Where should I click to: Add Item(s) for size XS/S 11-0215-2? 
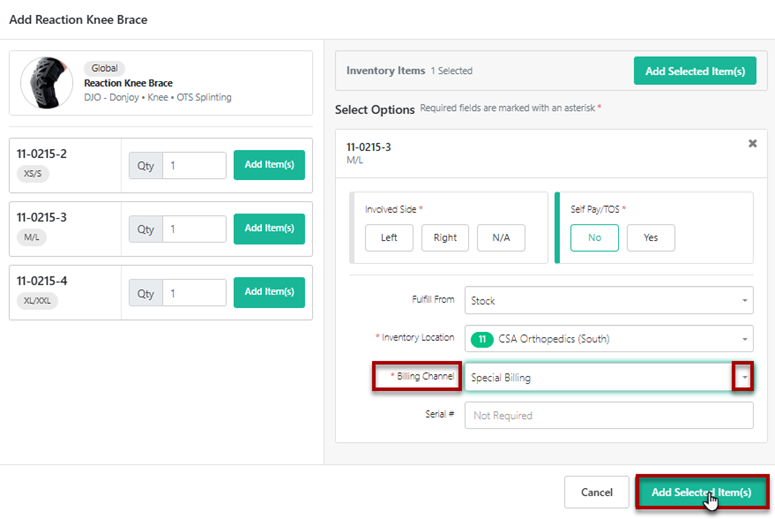tap(269, 165)
